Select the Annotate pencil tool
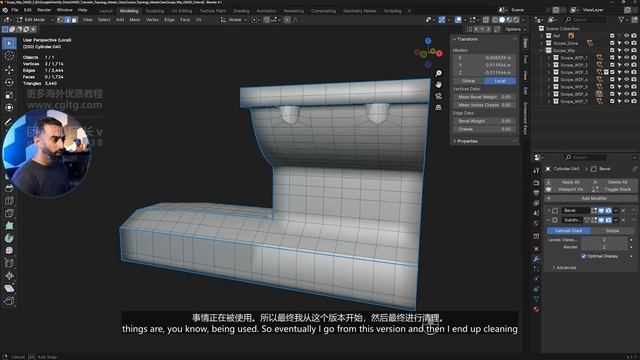Viewport: 640px width, 360px height. click(x=8, y=121)
